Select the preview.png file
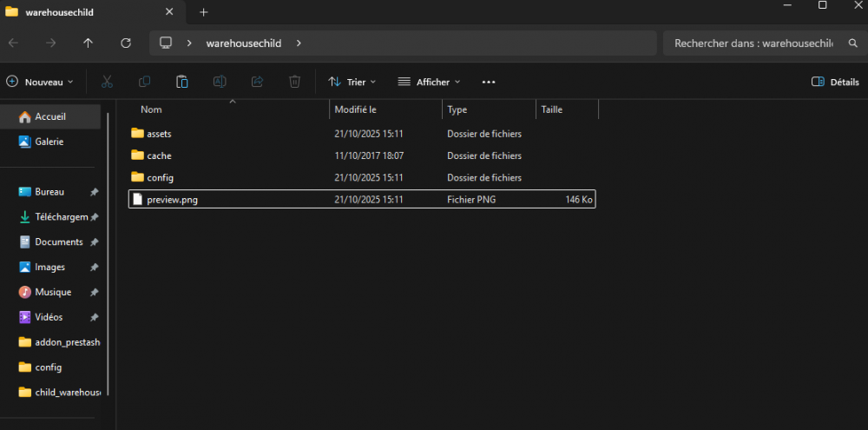 pyautogui.click(x=362, y=200)
